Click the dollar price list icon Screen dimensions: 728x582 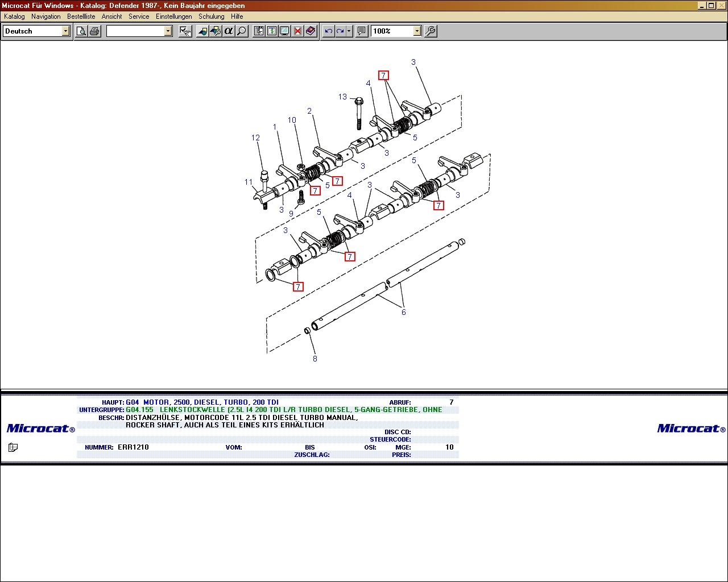pyautogui.click(x=272, y=31)
